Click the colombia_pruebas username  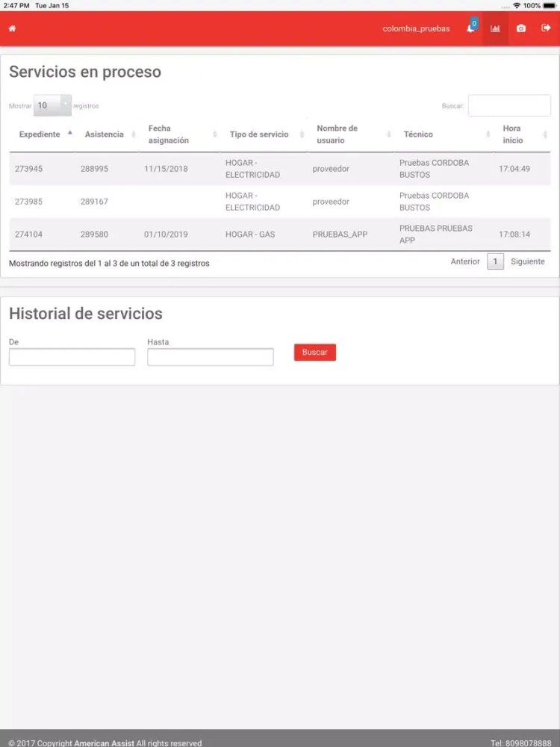pos(416,28)
